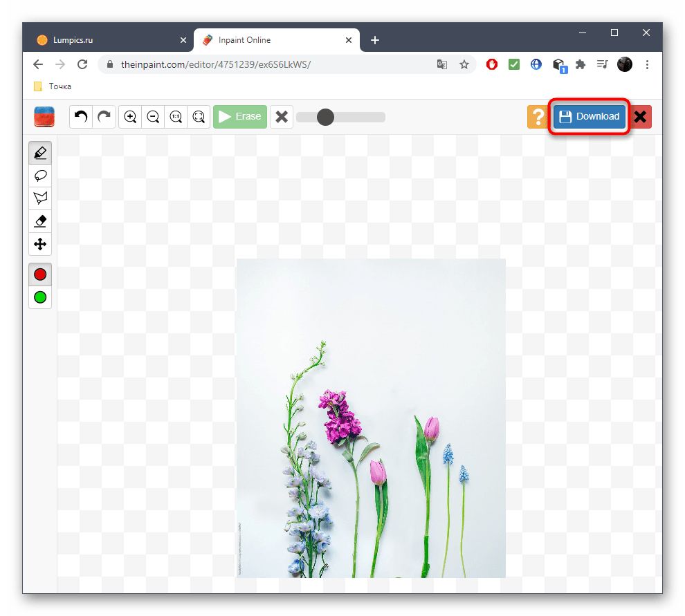Open the Точка bookmark folder
Image resolution: width=685 pixels, height=616 pixels.
[53, 86]
